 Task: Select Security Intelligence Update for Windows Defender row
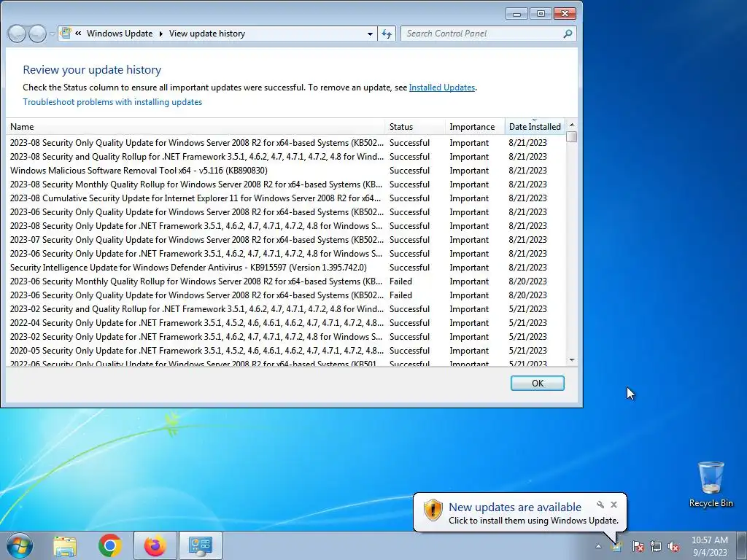click(x=286, y=268)
